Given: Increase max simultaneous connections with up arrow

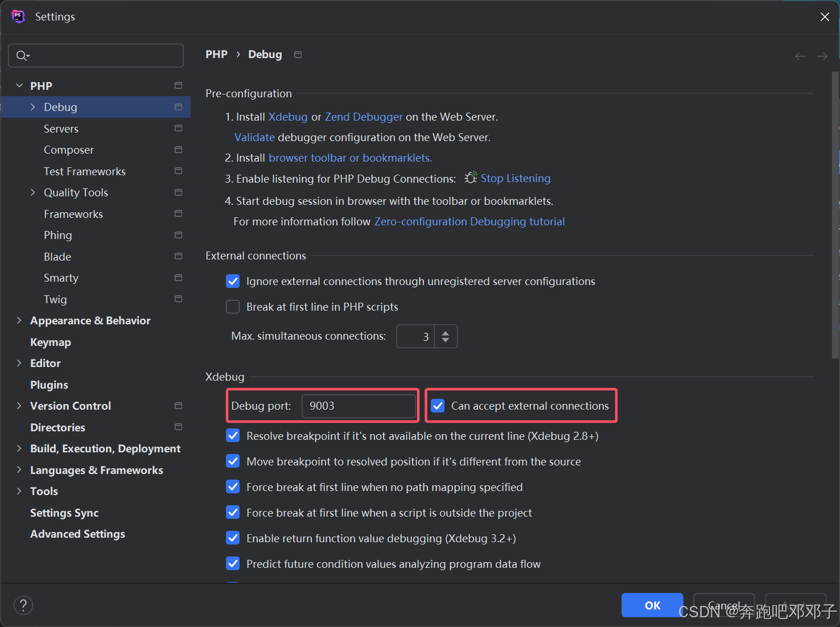Looking at the screenshot, I should point(446,332).
